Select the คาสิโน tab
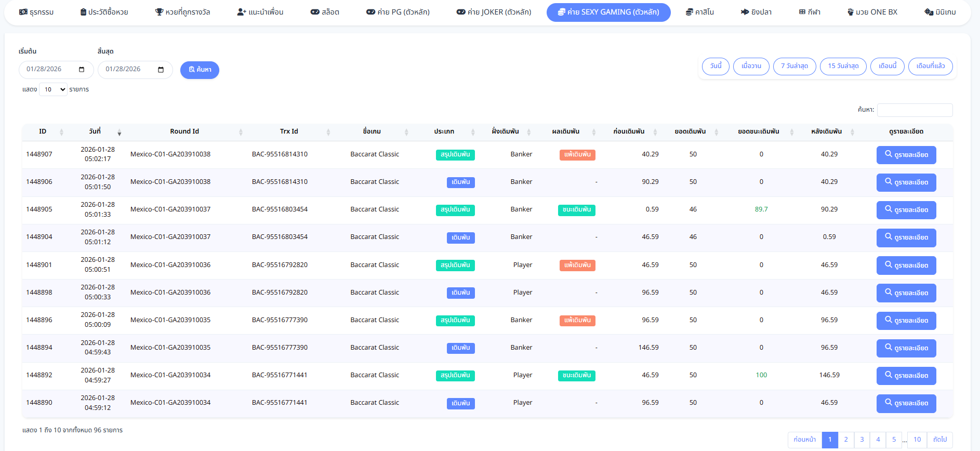 point(699,12)
